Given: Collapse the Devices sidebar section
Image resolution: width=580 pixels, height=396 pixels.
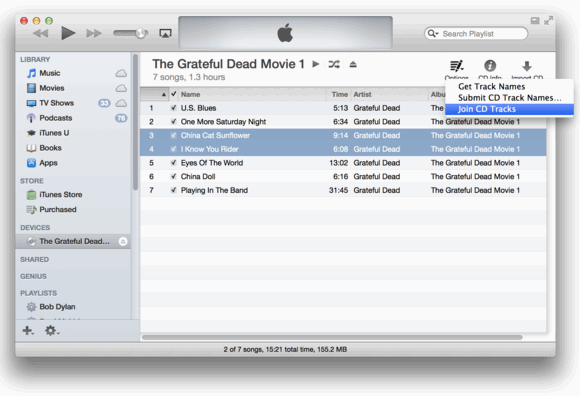Looking at the screenshot, I should tap(35, 227).
